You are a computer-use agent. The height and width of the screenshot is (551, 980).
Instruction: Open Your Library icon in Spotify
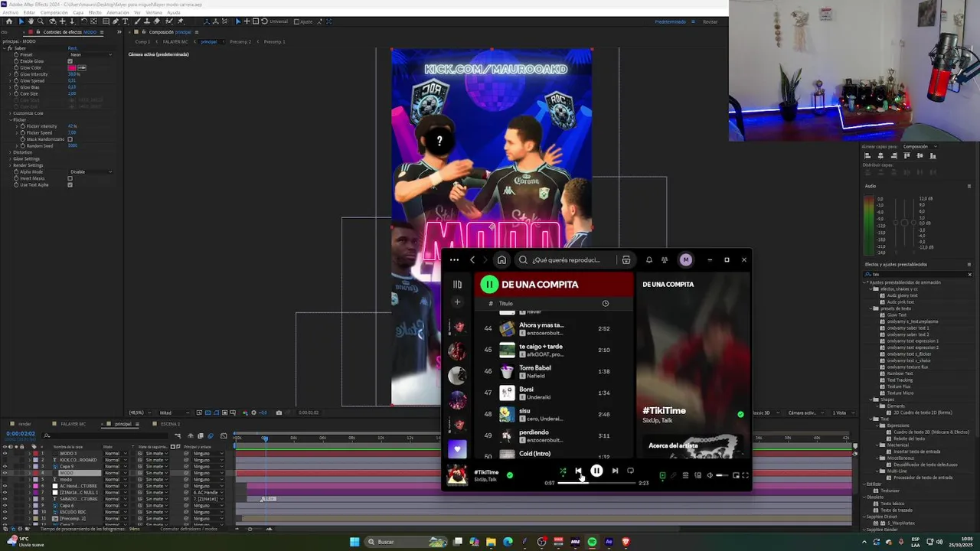tap(457, 285)
